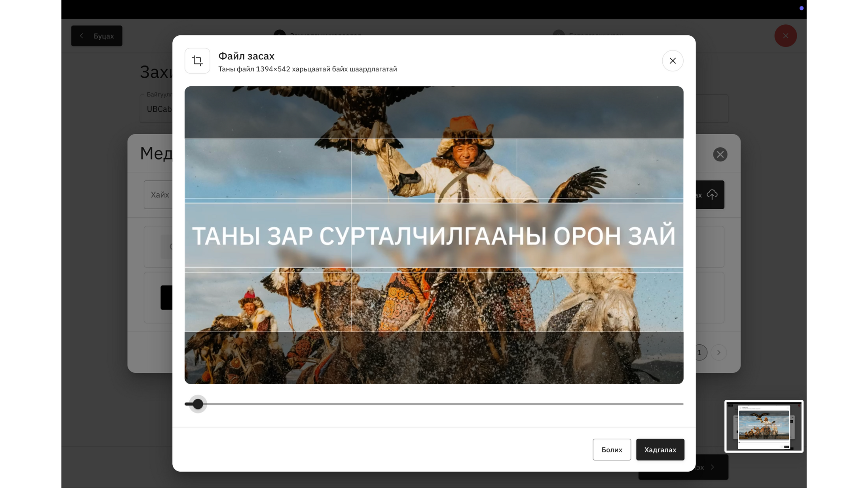
Task: Click the middle of the zoom slider track
Action: pyautogui.click(x=434, y=404)
